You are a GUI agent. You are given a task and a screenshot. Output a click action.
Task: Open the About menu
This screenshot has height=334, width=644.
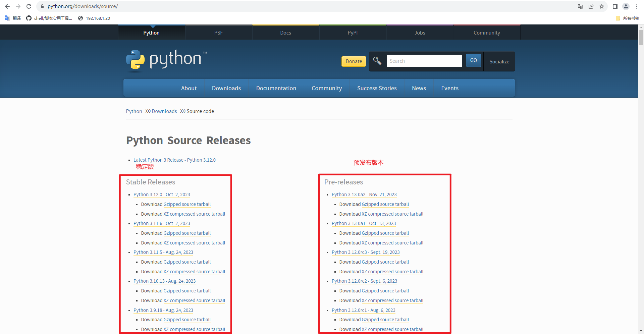pyautogui.click(x=189, y=88)
